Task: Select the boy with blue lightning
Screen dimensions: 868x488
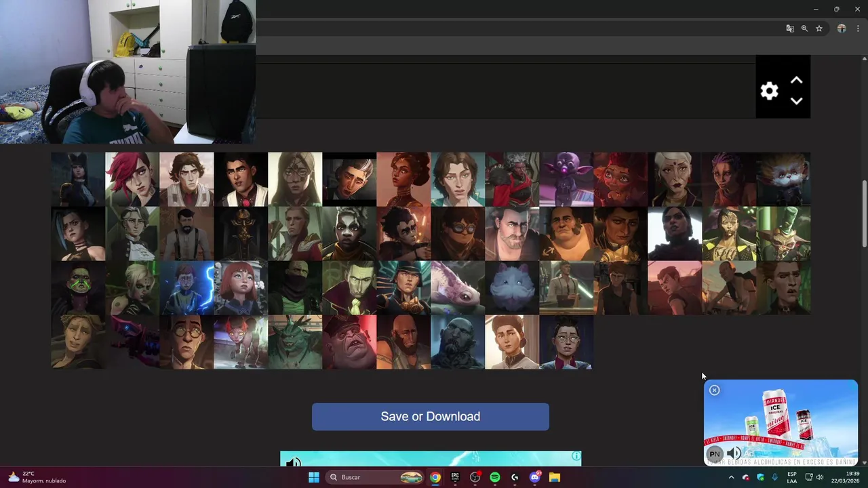Action: 186,287
